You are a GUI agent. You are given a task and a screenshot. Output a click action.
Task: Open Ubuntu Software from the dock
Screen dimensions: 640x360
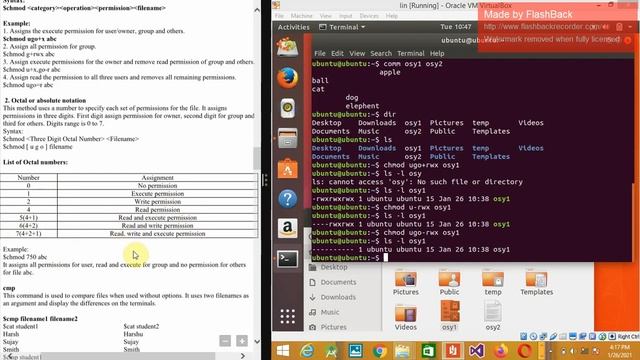[x=287, y=168]
